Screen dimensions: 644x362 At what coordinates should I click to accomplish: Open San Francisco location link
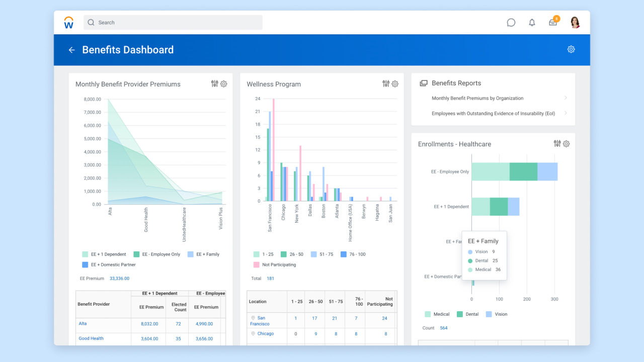[x=261, y=321]
